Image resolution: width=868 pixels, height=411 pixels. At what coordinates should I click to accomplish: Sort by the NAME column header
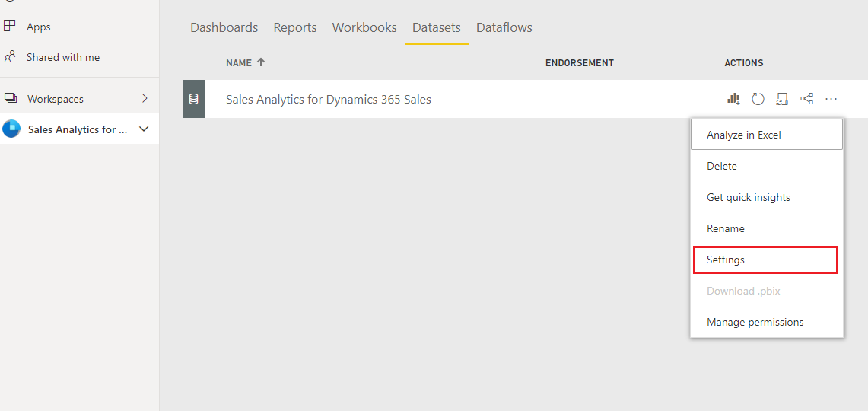point(239,63)
